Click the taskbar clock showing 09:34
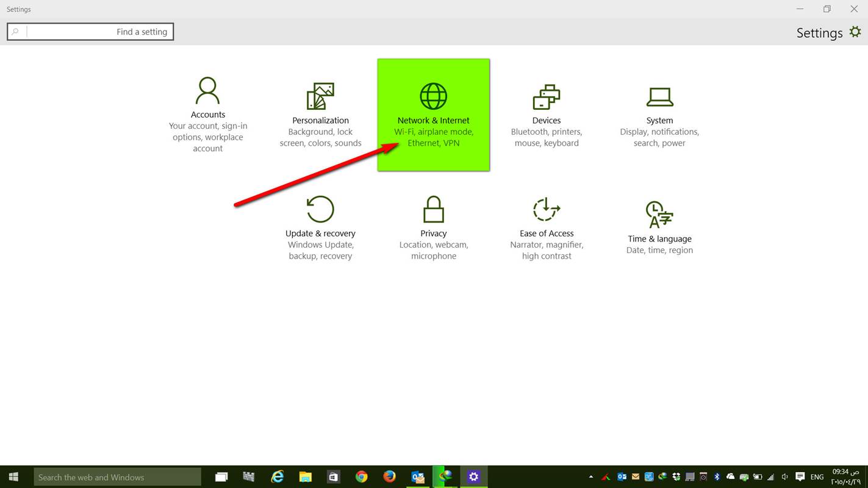 (x=845, y=477)
